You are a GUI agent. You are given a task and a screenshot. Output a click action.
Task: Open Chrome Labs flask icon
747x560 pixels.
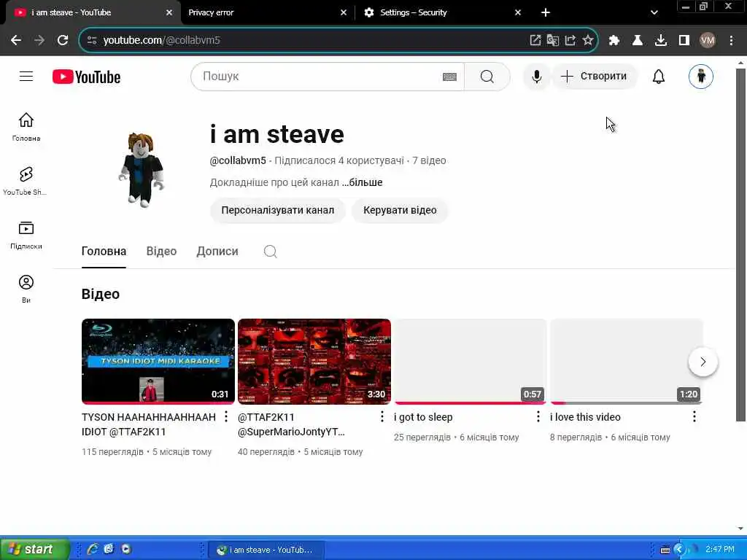[x=638, y=41]
